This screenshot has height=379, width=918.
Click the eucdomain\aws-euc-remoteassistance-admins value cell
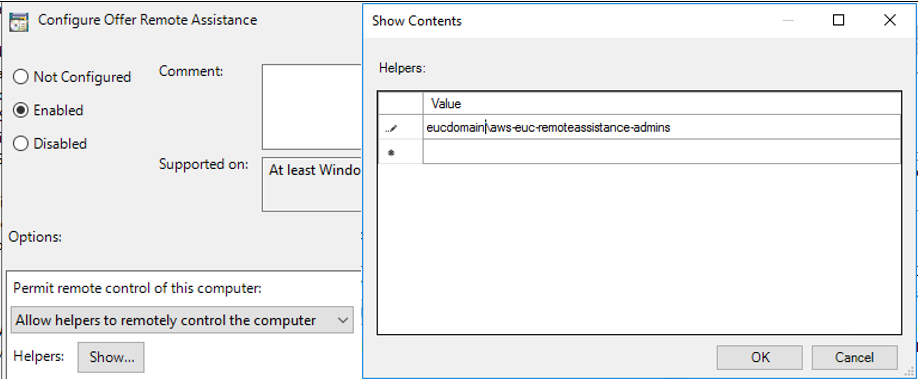(662, 127)
